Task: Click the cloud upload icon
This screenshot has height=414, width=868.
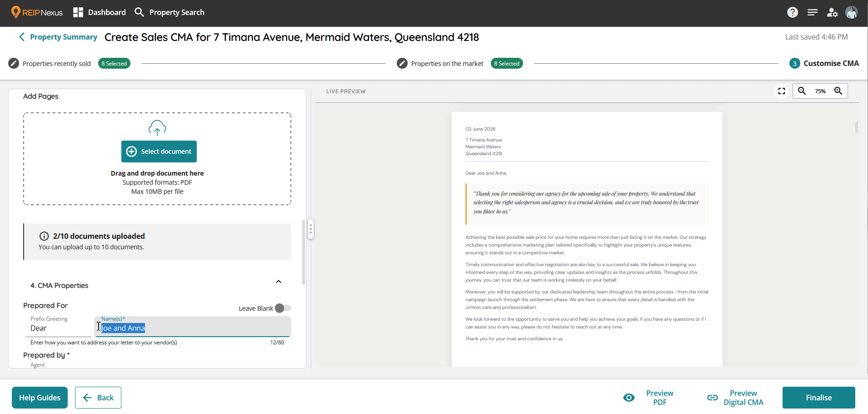Action: pos(157,128)
